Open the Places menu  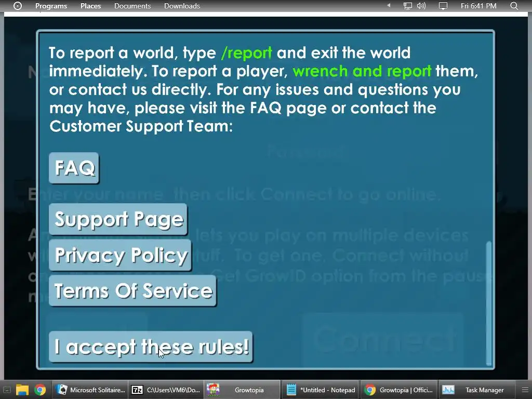pyautogui.click(x=90, y=6)
